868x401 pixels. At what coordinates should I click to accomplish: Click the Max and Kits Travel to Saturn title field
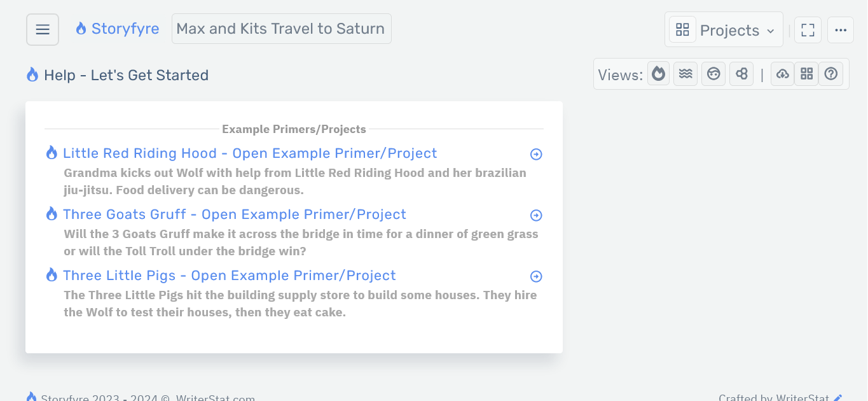pos(281,28)
